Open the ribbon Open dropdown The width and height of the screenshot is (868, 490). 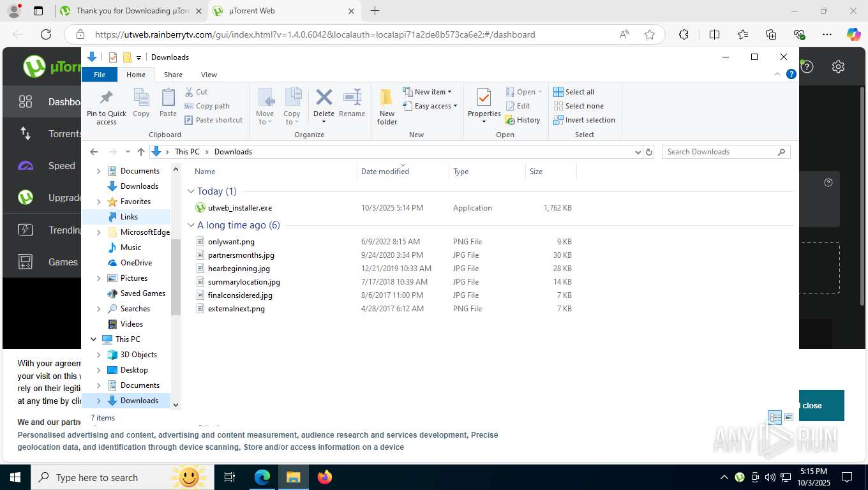pos(524,92)
